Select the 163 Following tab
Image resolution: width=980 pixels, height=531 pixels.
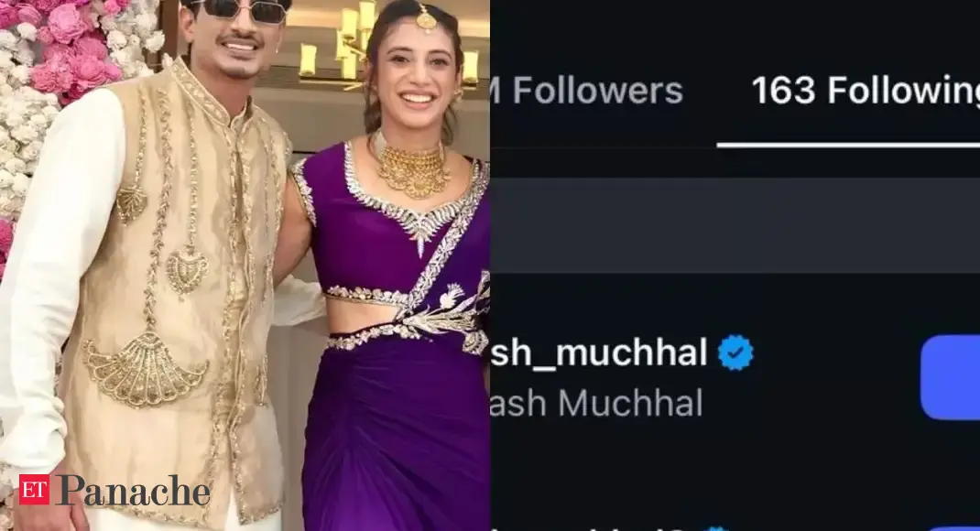[x=865, y=91]
